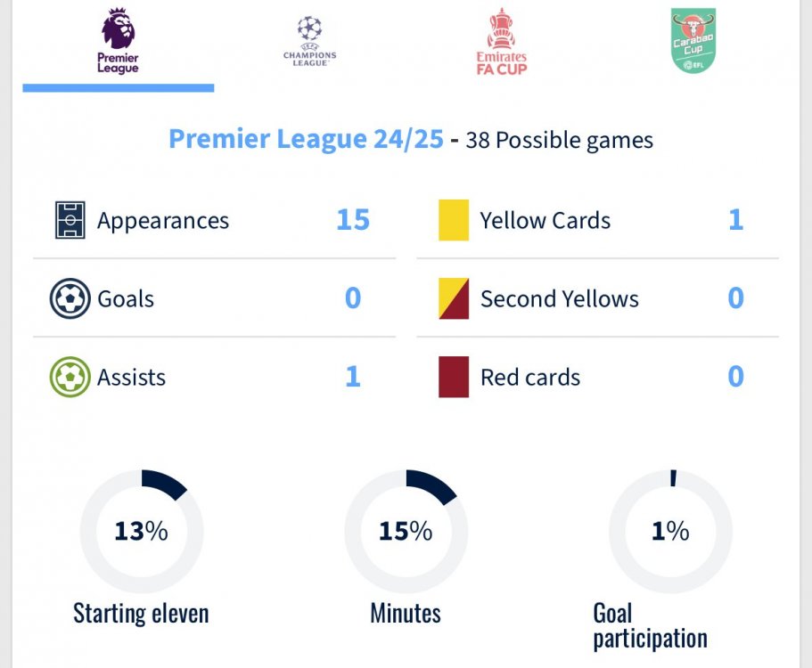The width and height of the screenshot is (812, 668).
Task: Click the Starting eleven label
Action: point(141,614)
